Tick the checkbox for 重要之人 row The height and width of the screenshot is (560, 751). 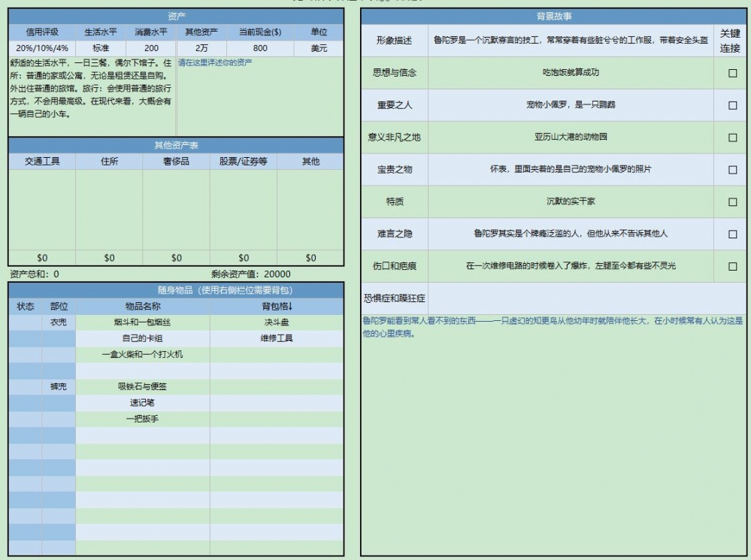732,105
